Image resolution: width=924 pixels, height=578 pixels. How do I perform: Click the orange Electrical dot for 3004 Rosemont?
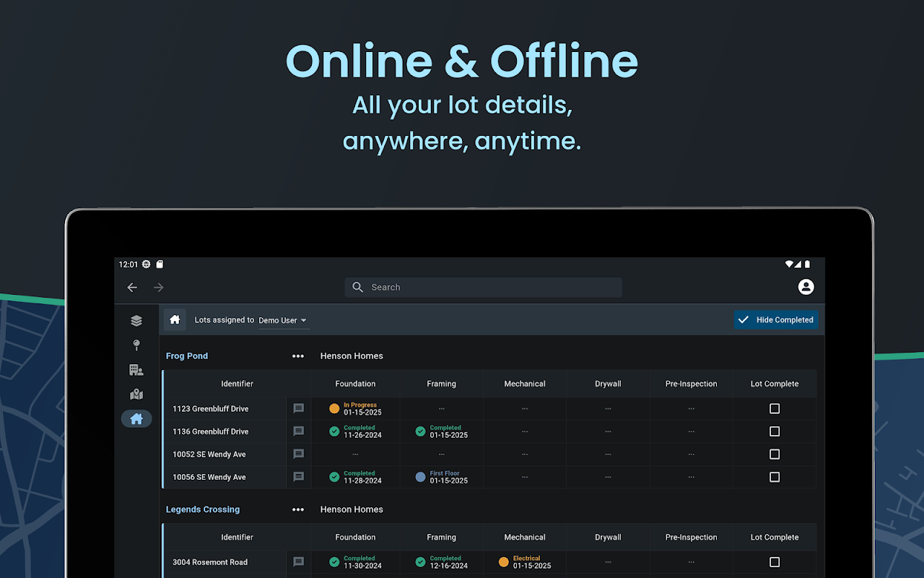pos(504,561)
